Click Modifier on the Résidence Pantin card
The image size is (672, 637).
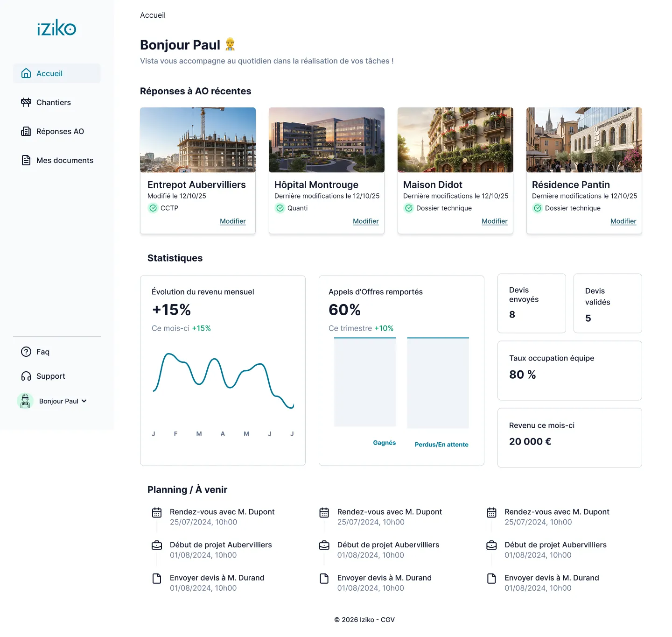click(x=623, y=221)
